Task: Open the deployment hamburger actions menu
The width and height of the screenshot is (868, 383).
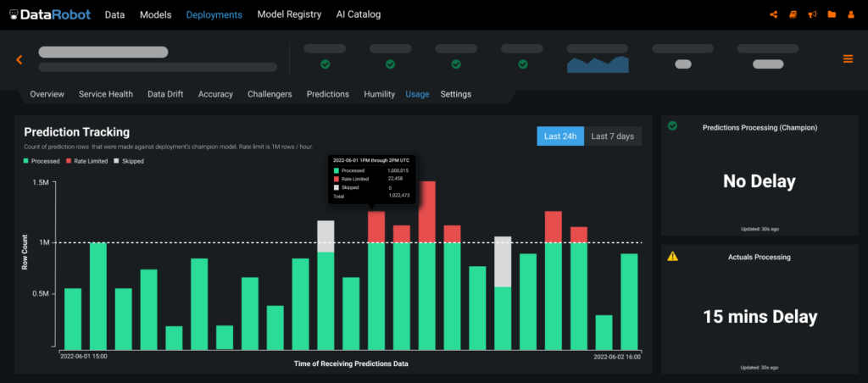Action: [848, 58]
